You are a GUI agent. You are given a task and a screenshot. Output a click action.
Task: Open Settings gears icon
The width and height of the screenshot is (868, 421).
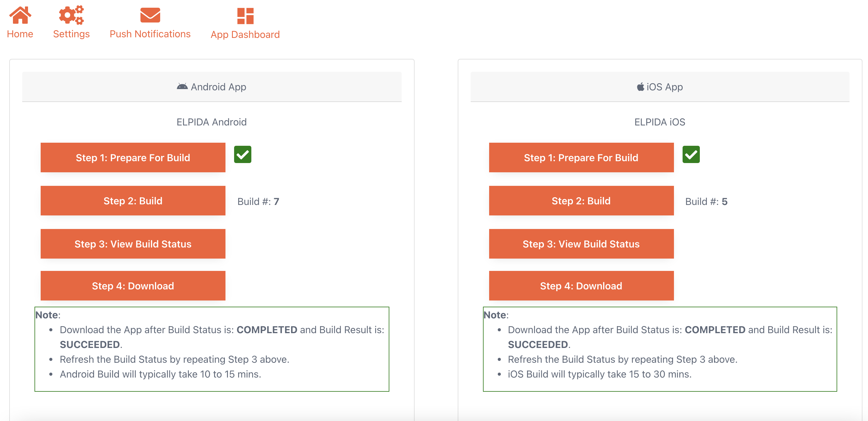click(71, 15)
